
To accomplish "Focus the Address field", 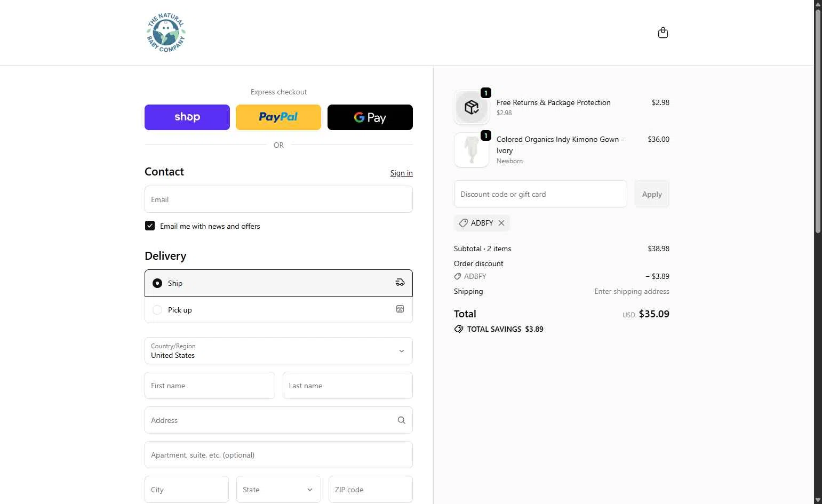I will (x=278, y=420).
